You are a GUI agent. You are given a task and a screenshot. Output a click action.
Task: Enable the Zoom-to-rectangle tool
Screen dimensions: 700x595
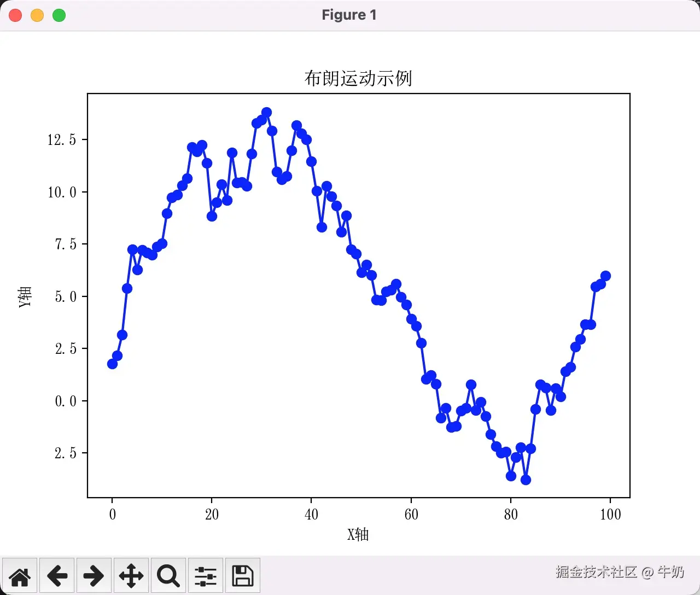click(168, 575)
